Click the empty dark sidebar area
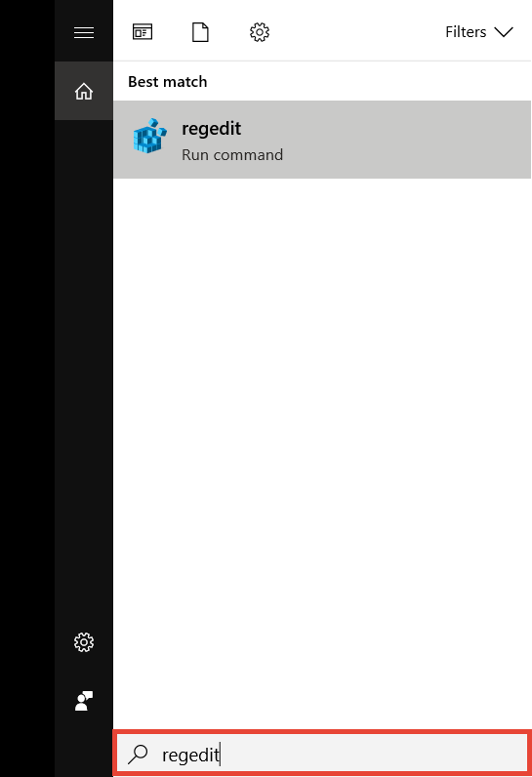This screenshot has height=777, width=532. (x=84, y=372)
